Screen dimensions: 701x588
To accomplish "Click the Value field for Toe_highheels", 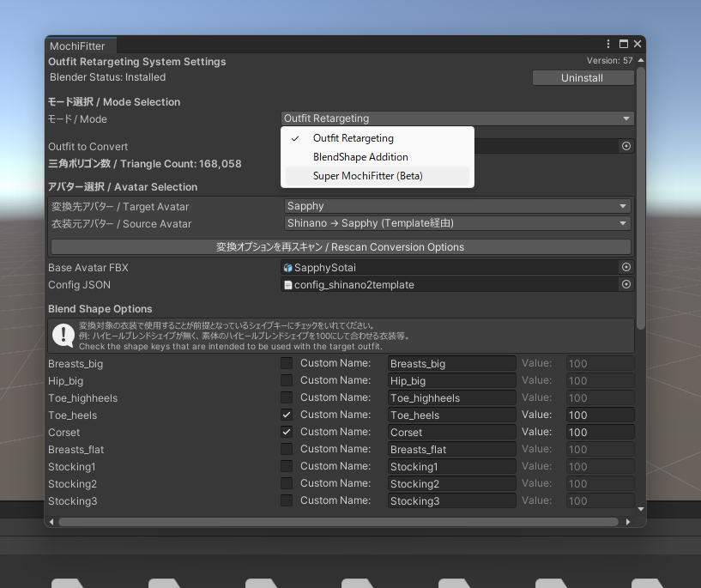I will click(600, 398).
